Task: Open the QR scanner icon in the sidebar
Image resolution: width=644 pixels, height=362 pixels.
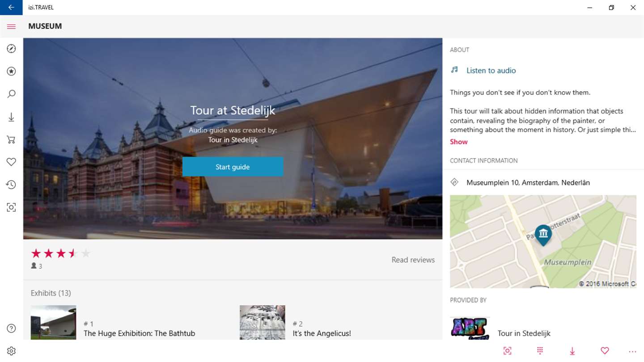Action: coord(11,207)
